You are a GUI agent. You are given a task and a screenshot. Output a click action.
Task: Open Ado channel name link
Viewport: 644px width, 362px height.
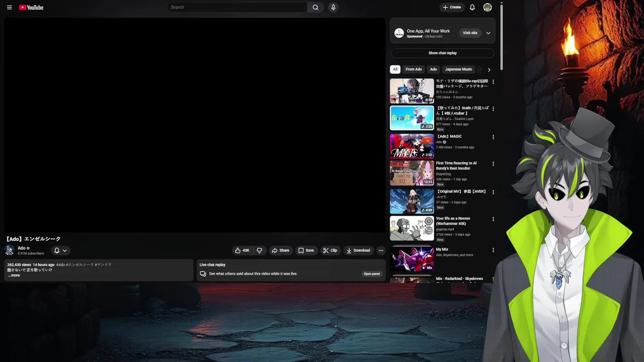point(21,248)
